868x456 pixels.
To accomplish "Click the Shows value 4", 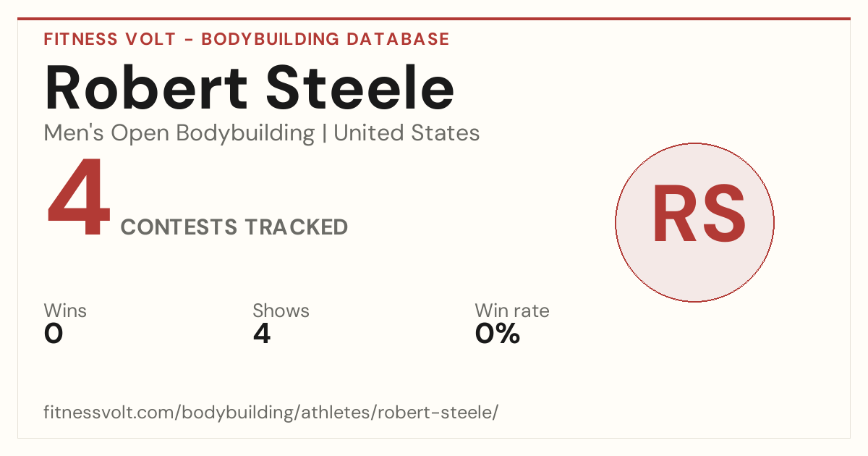I will pyautogui.click(x=262, y=334).
